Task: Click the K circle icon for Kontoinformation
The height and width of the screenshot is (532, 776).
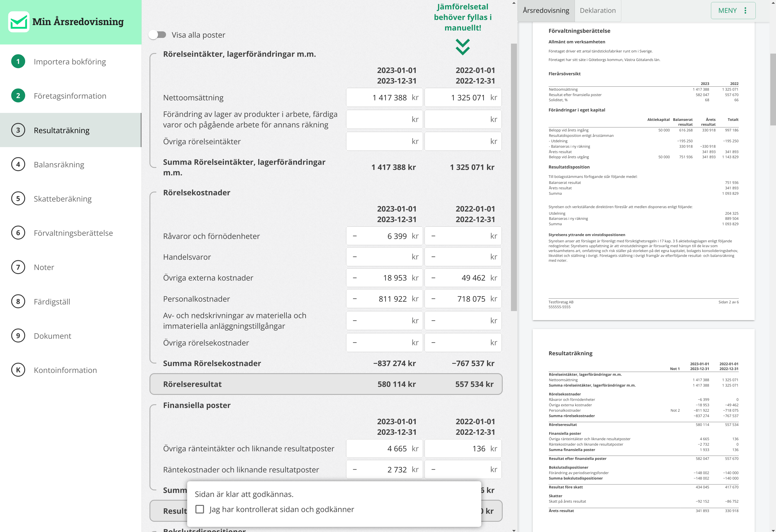Action: coord(18,370)
